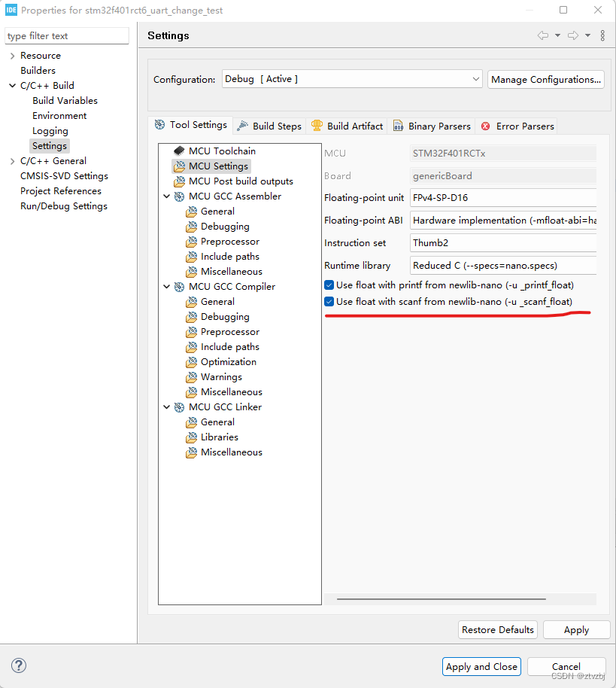Click the help question mark icon
Image resolution: width=616 pixels, height=688 pixels.
coord(18,665)
